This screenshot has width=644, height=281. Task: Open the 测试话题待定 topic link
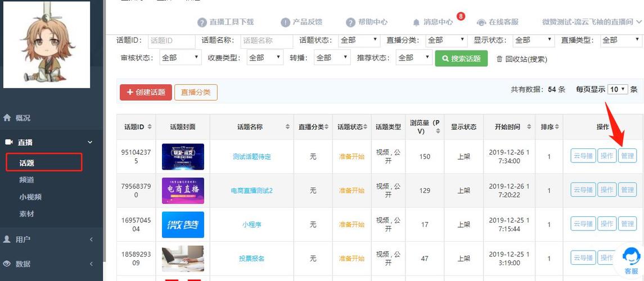coord(252,156)
